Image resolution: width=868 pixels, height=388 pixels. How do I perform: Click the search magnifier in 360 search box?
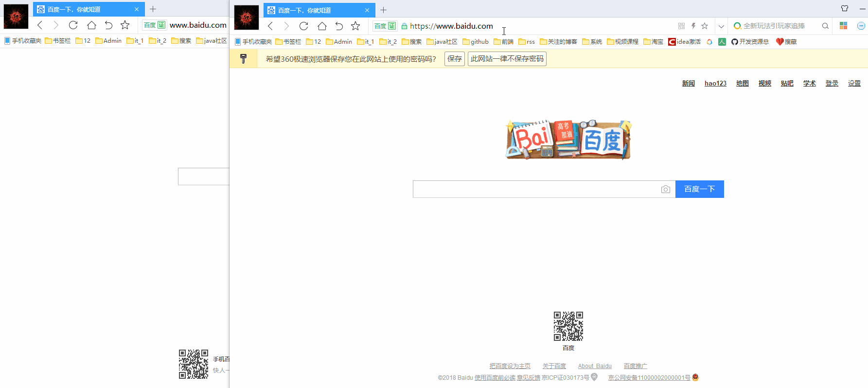pyautogui.click(x=825, y=26)
